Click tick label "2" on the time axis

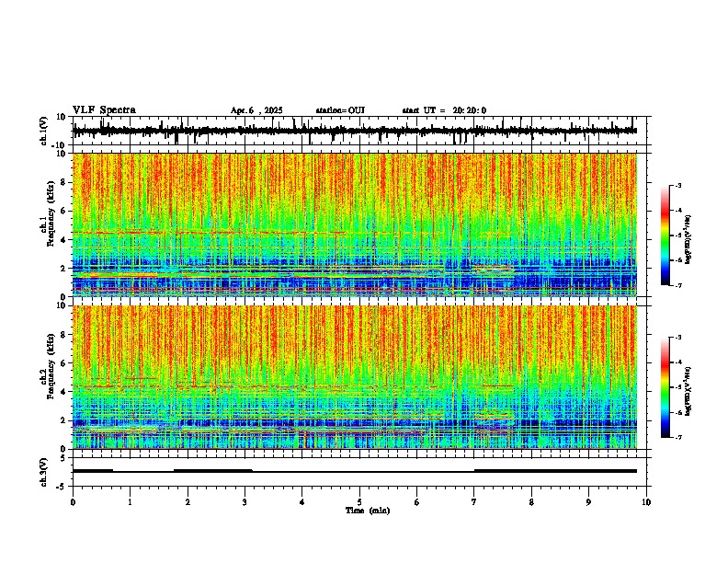tap(188, 502)
